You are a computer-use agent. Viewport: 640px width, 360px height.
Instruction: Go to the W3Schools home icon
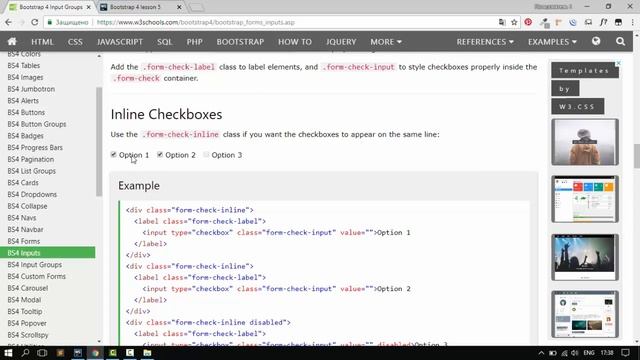[x=12, y=42]
